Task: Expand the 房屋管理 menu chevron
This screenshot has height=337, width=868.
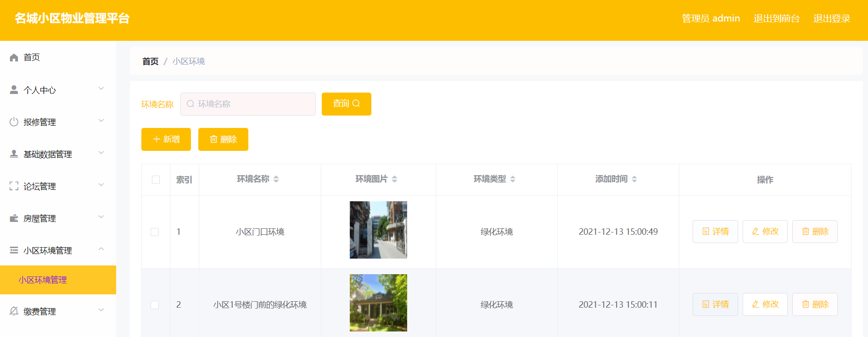Action: click(x=101, y=217)
